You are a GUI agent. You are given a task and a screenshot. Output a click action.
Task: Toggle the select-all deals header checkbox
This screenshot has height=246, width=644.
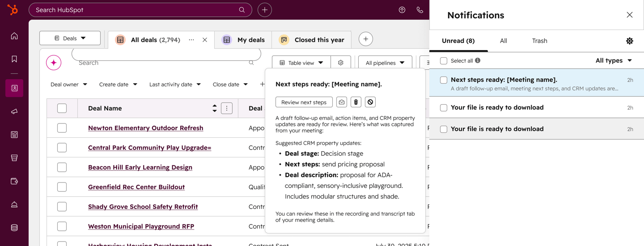[62, 108]
